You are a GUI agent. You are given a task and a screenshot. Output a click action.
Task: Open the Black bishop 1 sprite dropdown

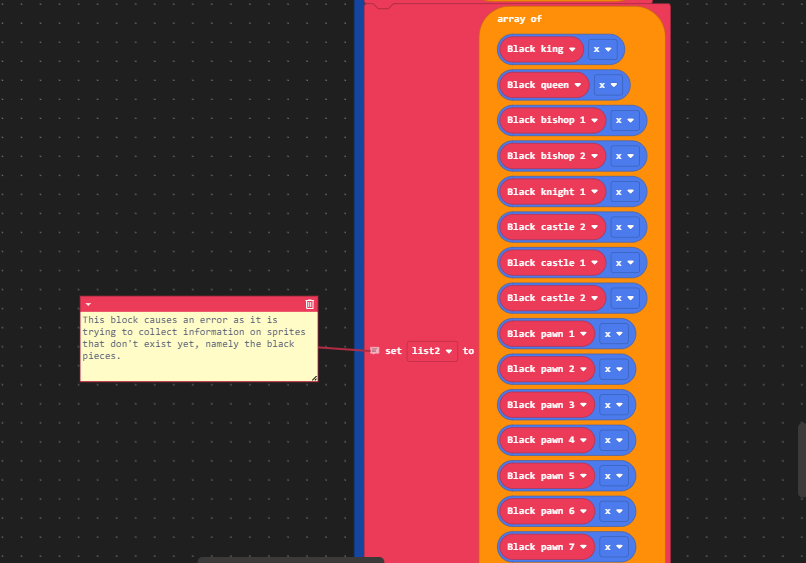point(552,120)
